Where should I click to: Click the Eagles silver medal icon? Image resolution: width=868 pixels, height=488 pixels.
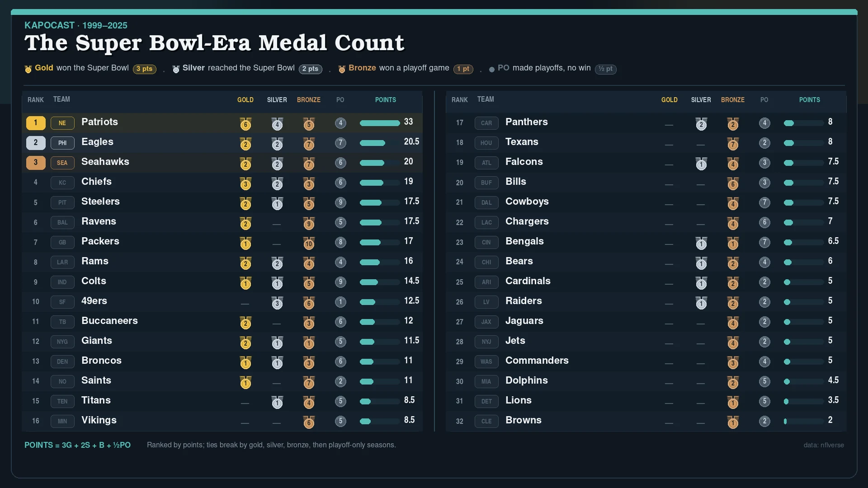click(277, 143)
